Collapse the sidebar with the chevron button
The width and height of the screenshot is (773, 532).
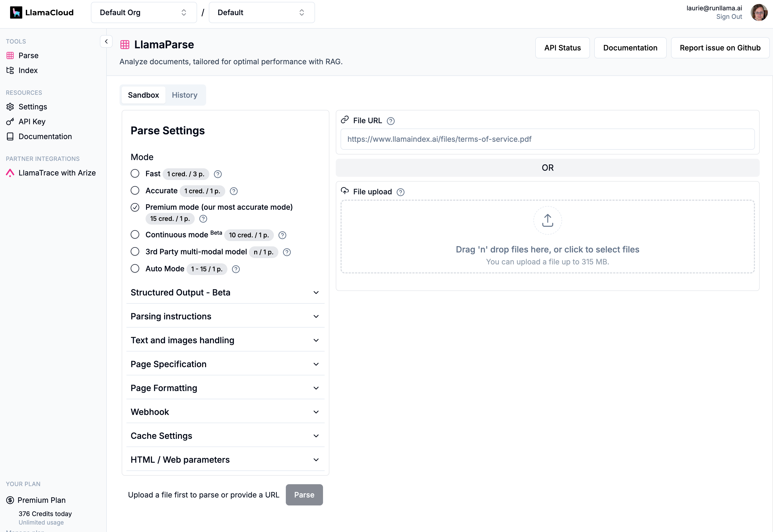coord(106,42)
